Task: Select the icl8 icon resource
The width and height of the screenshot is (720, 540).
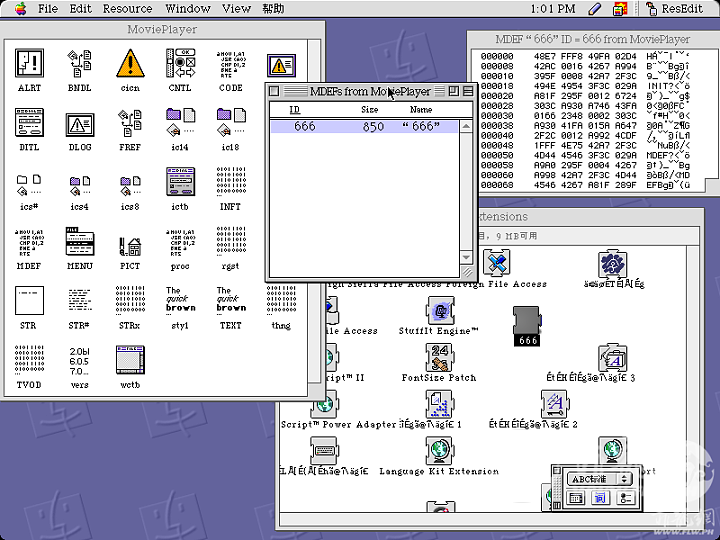Action: click(231, 123)
